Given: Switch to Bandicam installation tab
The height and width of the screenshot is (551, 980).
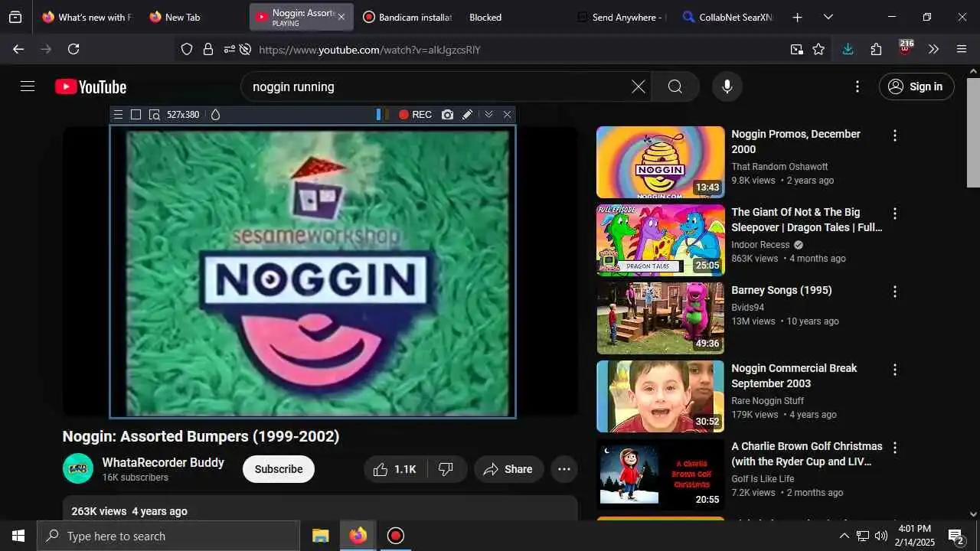Looking at the screenshot, I should coord(408,17).
